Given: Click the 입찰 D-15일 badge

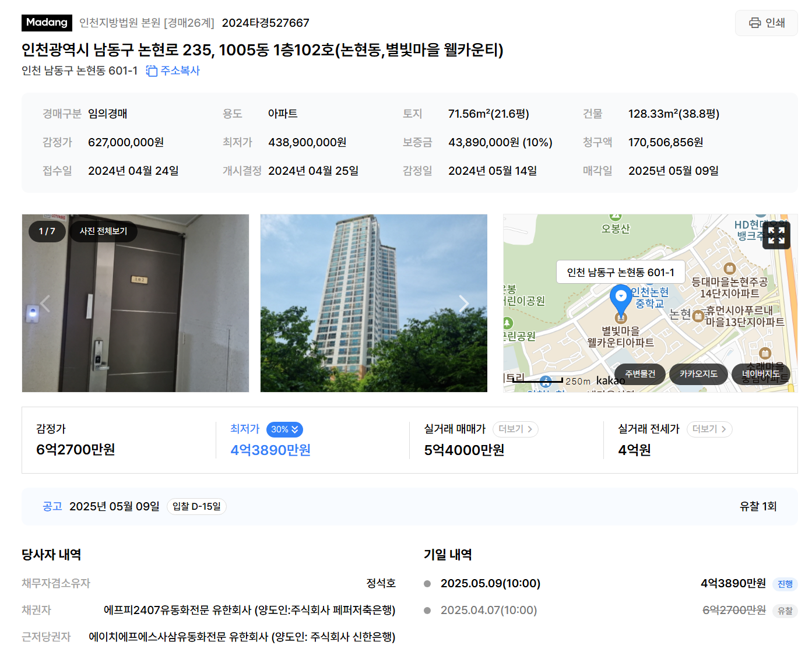Looking at the screenshot, I should pyautogui.click(x=196, y=506).
